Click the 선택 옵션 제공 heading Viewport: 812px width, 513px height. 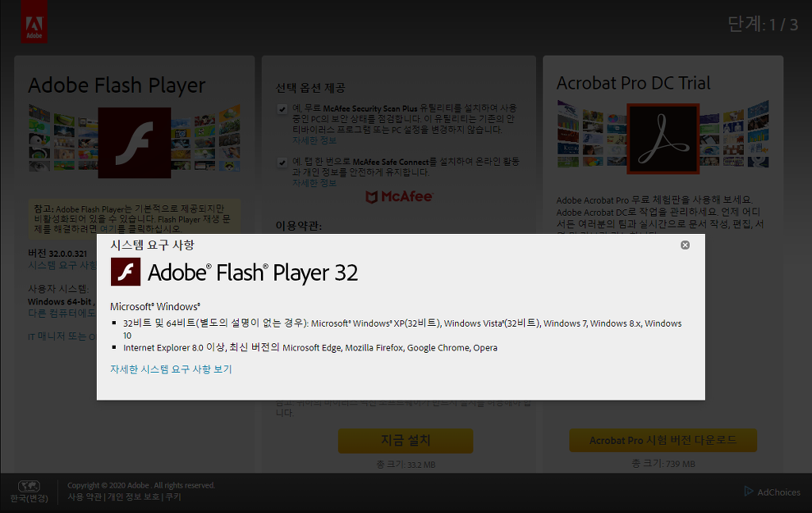(x=310, y=88)
